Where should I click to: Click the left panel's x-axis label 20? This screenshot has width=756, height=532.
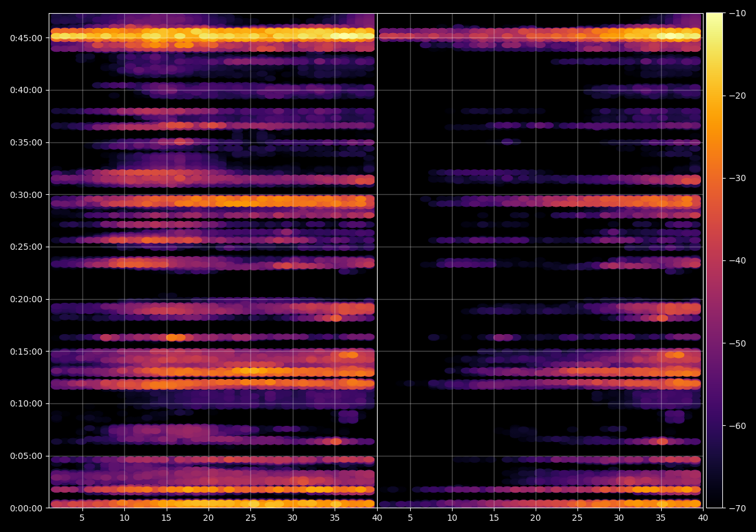point(209,518)
